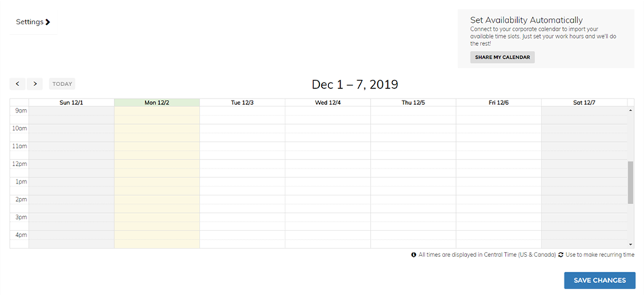
Task: Save changes to availability
Action: pos(600,281)
